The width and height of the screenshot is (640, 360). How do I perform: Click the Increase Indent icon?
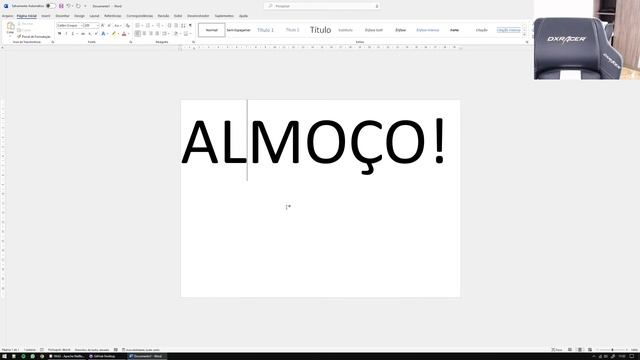(x=176, y=25)
